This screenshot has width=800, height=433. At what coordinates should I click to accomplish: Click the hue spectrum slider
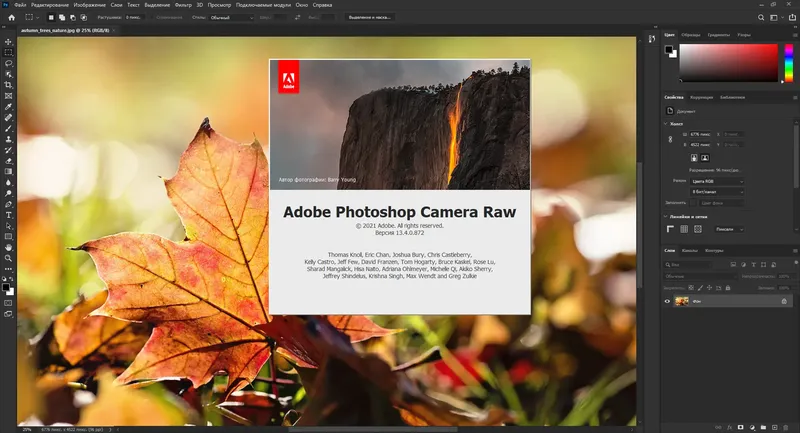coord(789,63)
